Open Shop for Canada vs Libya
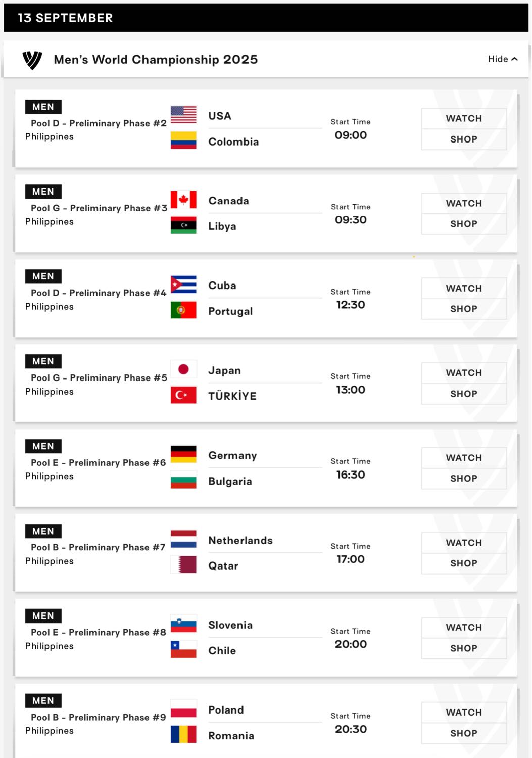 tap(464, 224)
